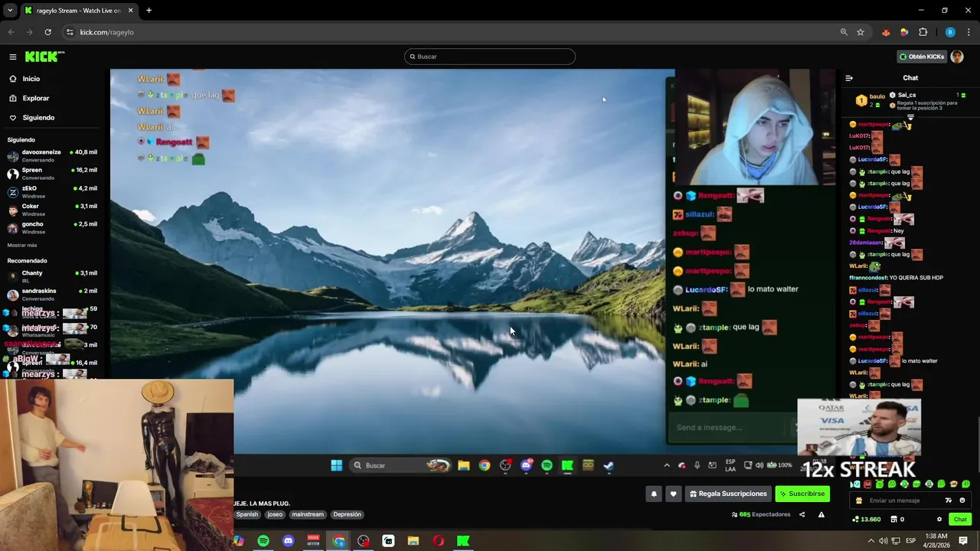
Task: Click the Depresión tag
Action: (x=347, y=514)
